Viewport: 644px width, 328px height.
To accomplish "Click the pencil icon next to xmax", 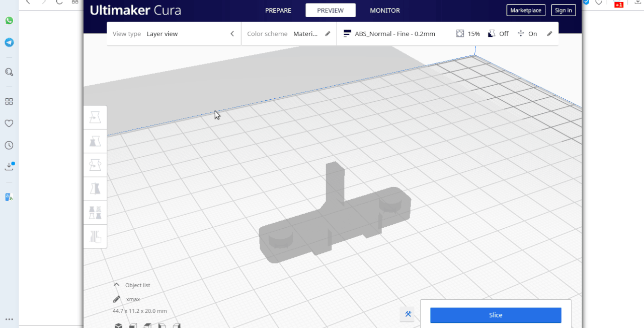I will click(x=117, y=299).
